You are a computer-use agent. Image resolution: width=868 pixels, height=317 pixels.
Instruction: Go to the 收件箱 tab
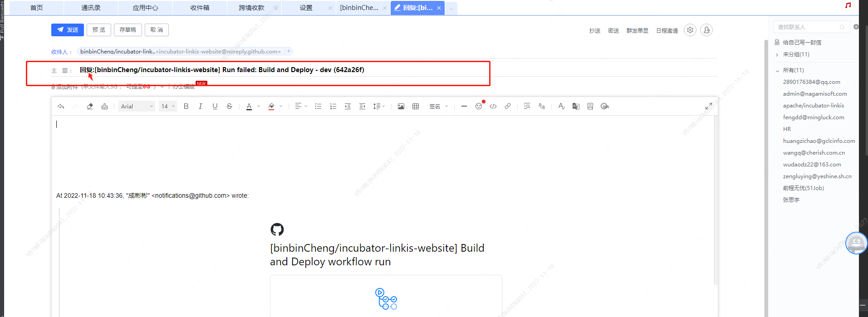[x=200, y=8]
